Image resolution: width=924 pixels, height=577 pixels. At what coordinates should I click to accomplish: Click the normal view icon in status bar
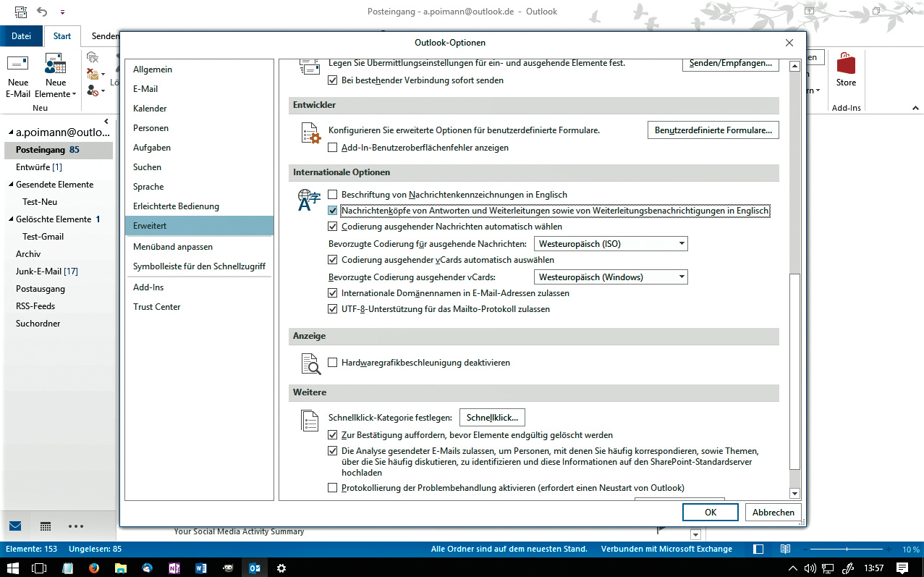(x=758, y=549)
